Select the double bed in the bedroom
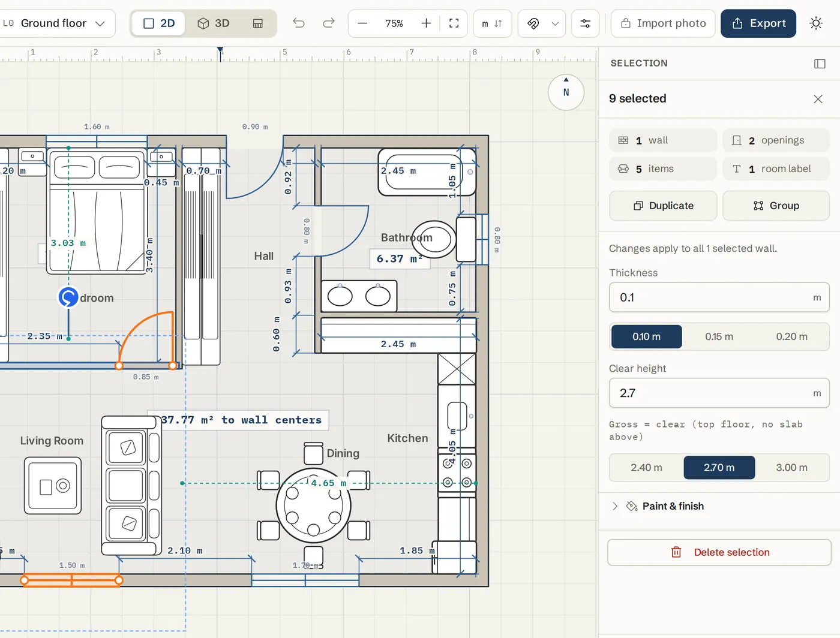This screenshot has height=638, width=840. click(97, 210)
